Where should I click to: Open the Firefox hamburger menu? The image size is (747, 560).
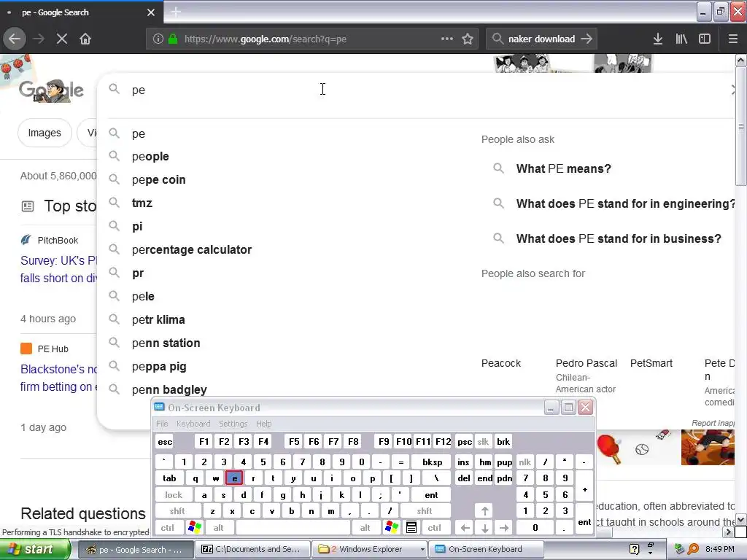coord(733,39)
